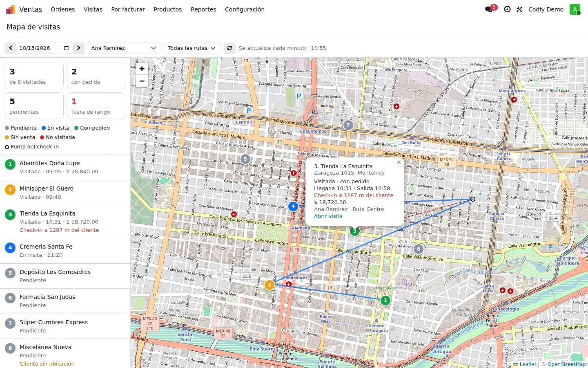
Task: Open the green user avatar menu
Action: tap(575, 9)
